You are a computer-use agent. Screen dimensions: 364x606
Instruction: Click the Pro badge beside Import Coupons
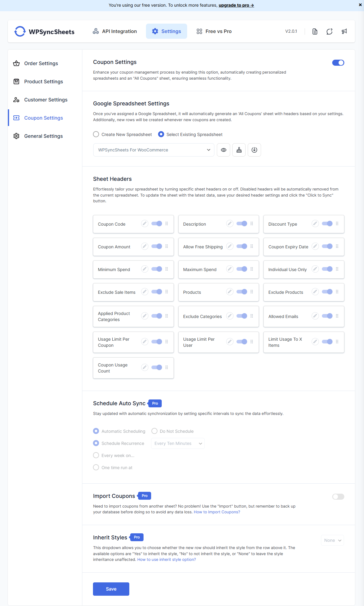pyautogui.click(x=145, y=496)
